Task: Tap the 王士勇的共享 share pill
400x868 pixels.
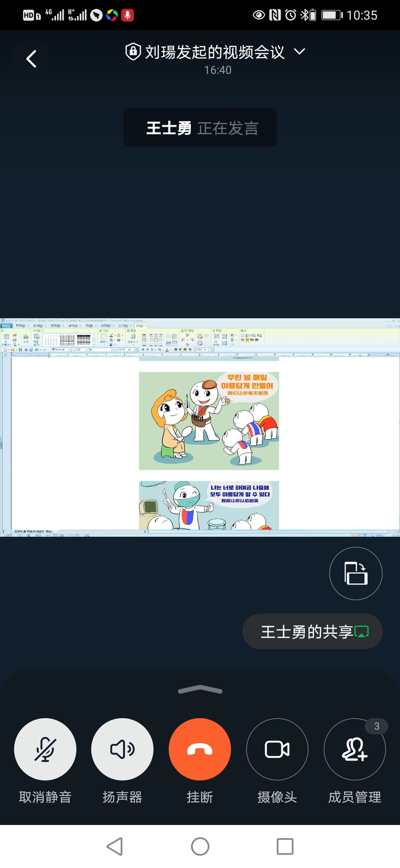Action: [x=306, y=632]
